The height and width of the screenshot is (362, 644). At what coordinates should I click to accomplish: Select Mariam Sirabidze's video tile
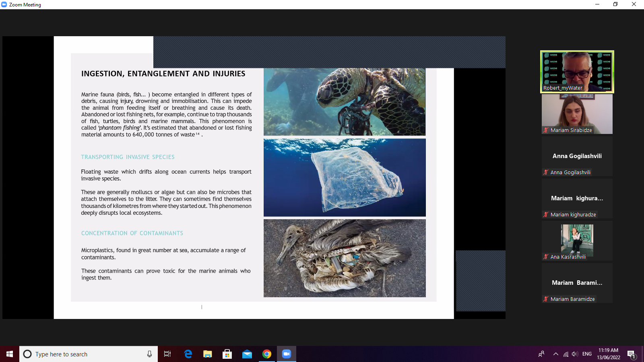click(x=577, y=113)
